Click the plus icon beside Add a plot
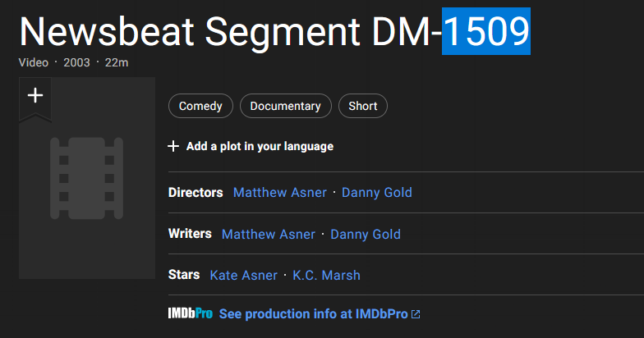The width and height of the screenshot is (644, 338). (x=173, y=146)
